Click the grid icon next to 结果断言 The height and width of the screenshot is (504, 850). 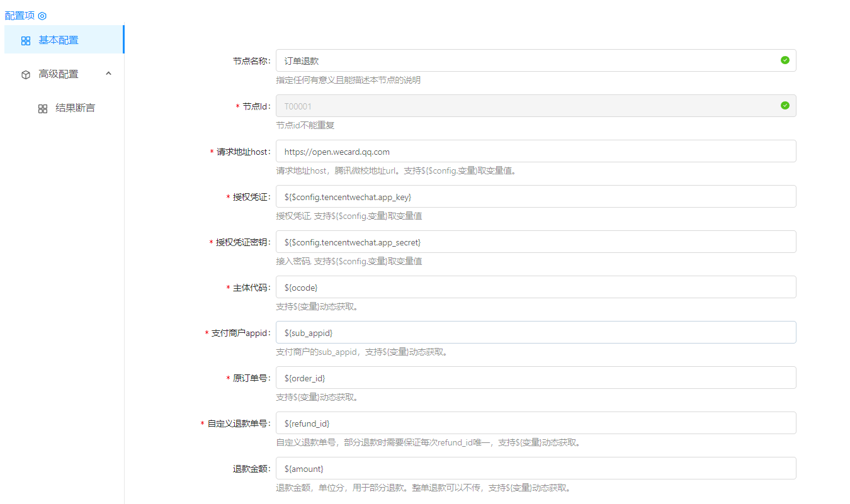[43, 109]
